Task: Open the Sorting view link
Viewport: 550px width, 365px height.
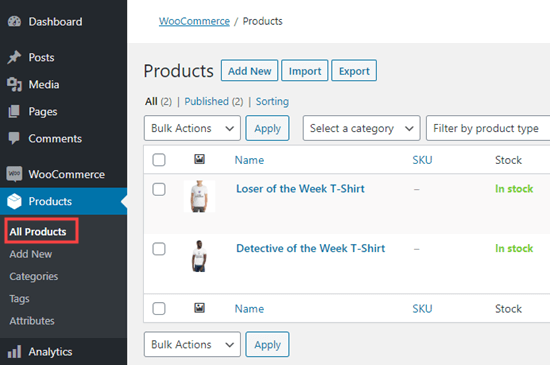Action: pos(272,102)
